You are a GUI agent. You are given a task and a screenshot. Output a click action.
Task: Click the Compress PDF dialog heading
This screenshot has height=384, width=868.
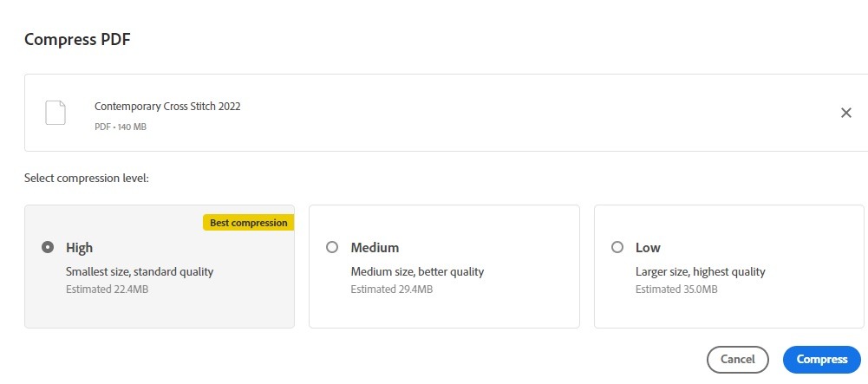tap(77, 39)
